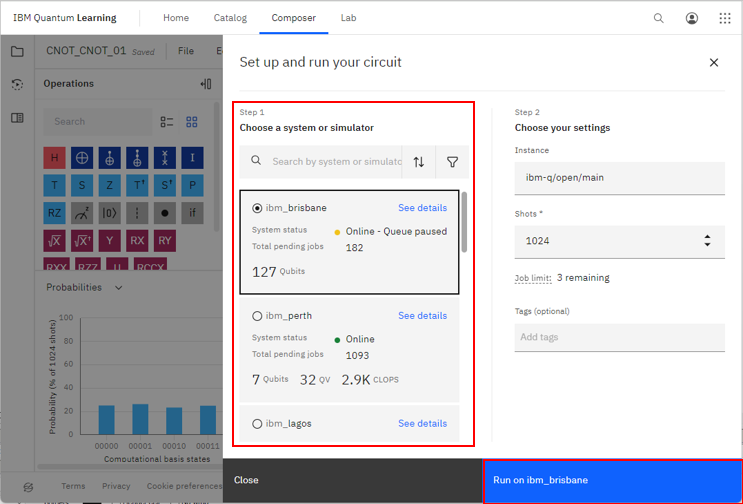Viewport: 743px width, 504px height.
Task: Select the S gate
Action: tap(82, 185)
